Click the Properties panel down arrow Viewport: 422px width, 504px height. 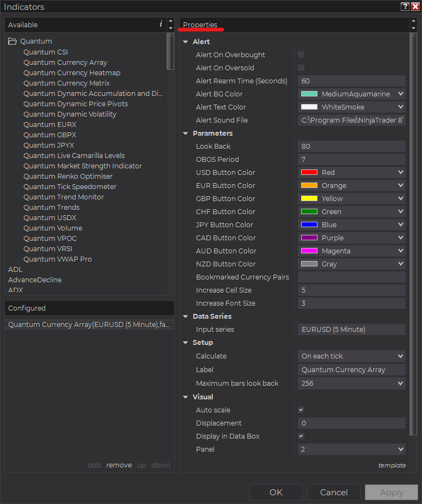[x=413, y=28]
